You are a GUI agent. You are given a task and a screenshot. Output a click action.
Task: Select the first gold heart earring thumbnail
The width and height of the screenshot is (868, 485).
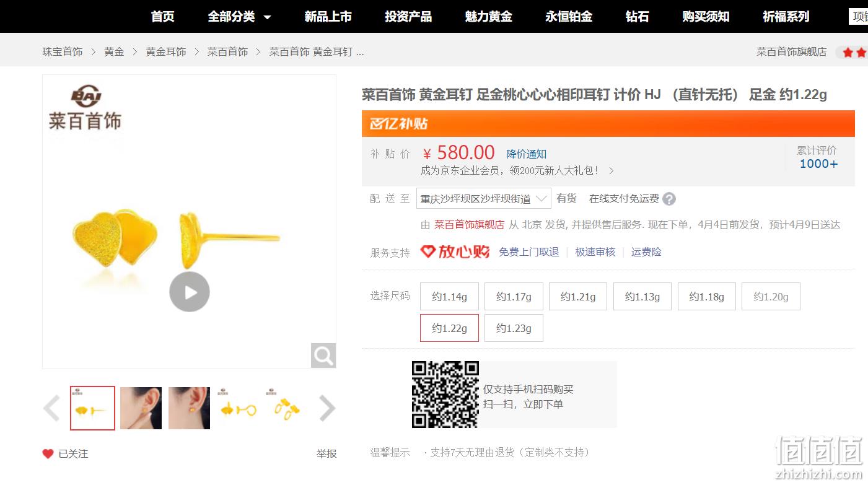(92, 408)
